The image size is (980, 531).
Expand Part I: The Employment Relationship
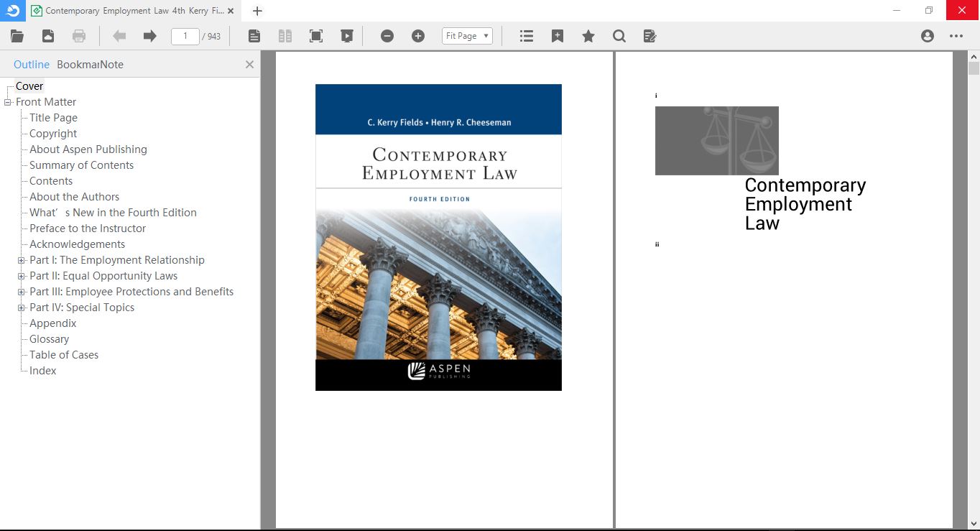tap(22, 260)
